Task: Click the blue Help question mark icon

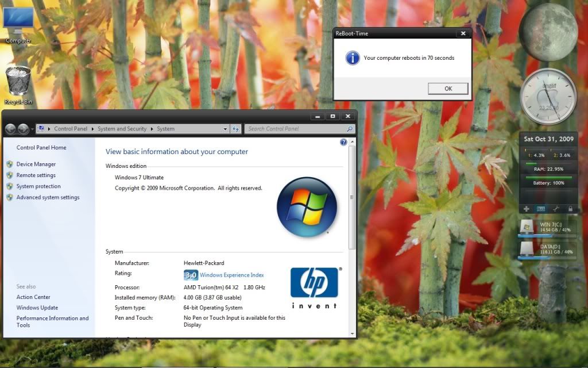Action: (x=343, y=142)
